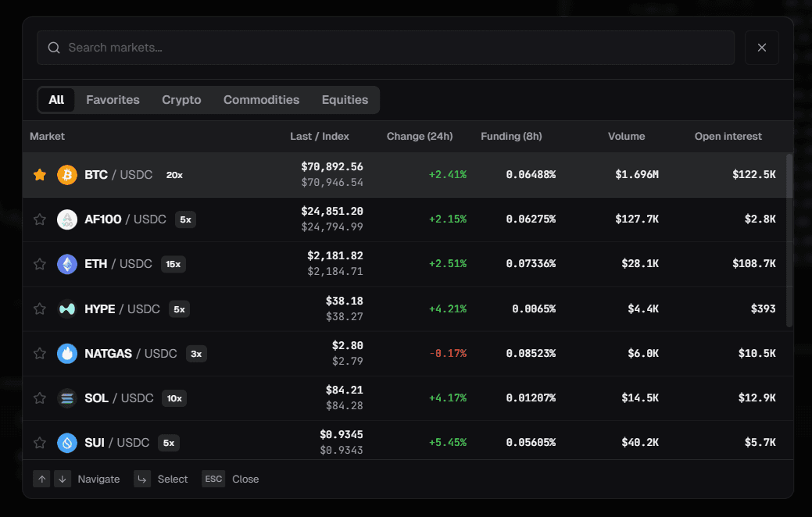Open the Equities tab
812x517 pixels.
tap(345, 99)
